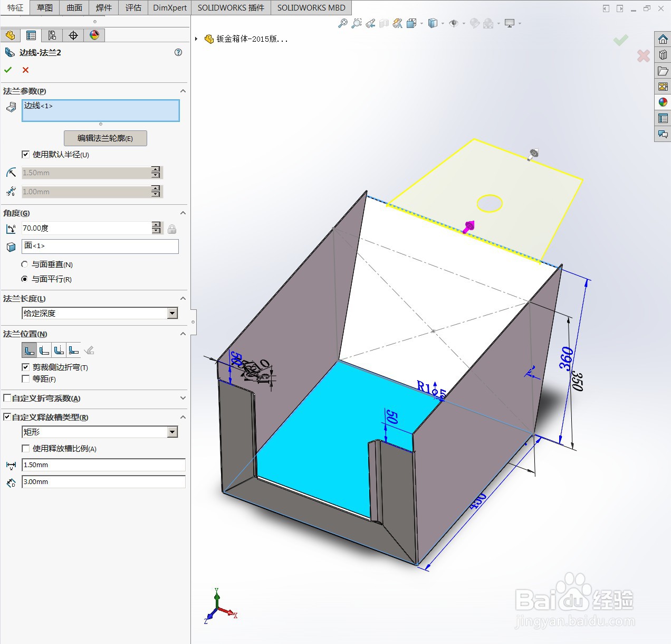Open SOLIDWORKS Resources home icon in task pane
Screen dimensions: 671x644
coord(663,39)
